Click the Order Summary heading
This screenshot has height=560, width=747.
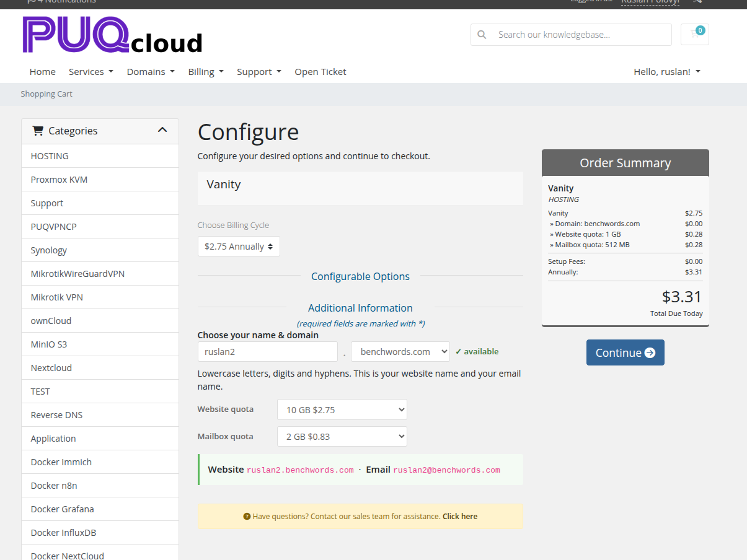click(x=625, y=163)
